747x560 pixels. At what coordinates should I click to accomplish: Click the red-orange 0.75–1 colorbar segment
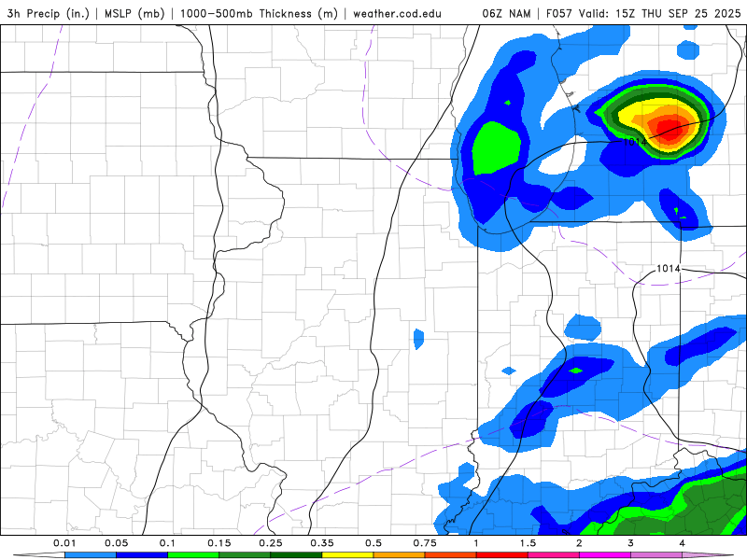click(x=451, y=555)
